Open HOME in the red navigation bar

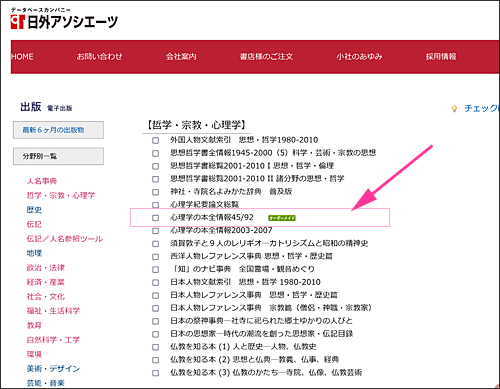click(x=22, y=57)
